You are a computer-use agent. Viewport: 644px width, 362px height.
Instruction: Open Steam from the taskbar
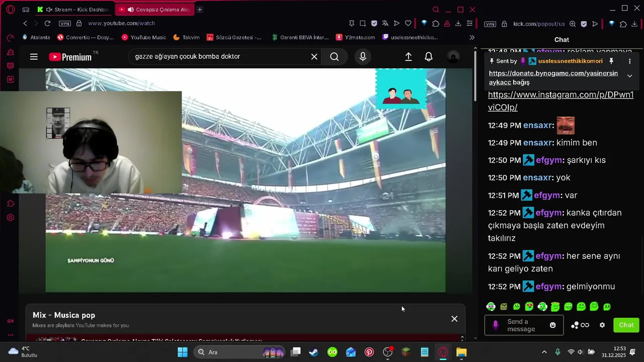click(313, 352)
